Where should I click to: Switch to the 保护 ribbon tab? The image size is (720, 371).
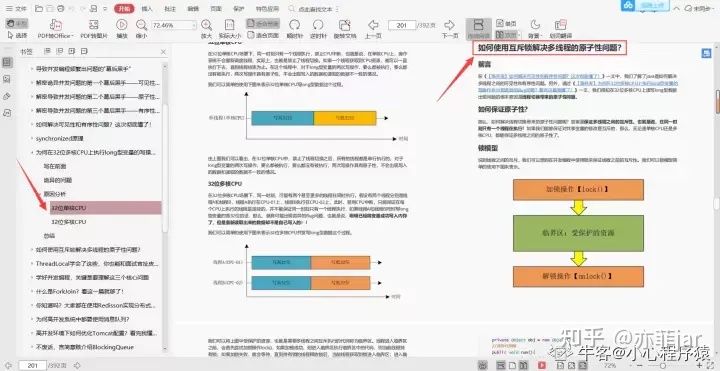[x=239, y=9]
